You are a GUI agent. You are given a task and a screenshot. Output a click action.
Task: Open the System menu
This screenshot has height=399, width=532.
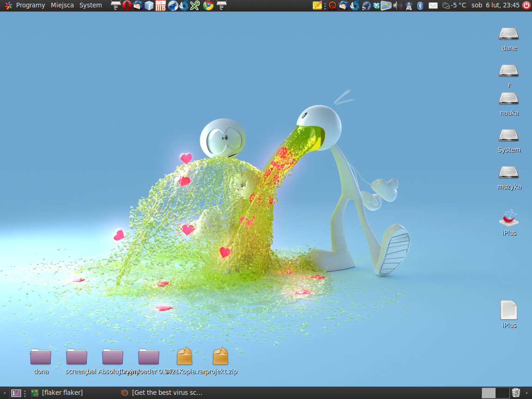click(91, 5)
